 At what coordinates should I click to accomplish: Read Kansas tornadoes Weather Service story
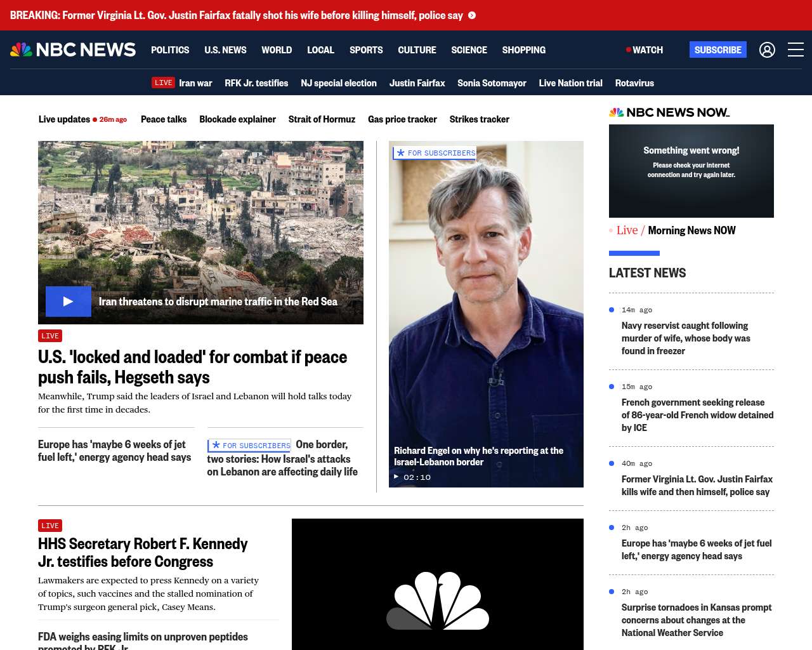(697, 620)
